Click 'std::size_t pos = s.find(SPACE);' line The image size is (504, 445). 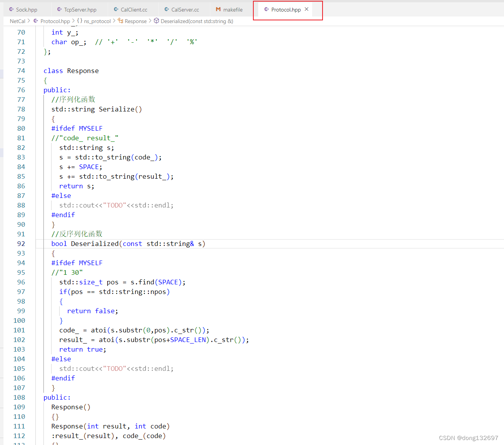(x=122, y=282)
